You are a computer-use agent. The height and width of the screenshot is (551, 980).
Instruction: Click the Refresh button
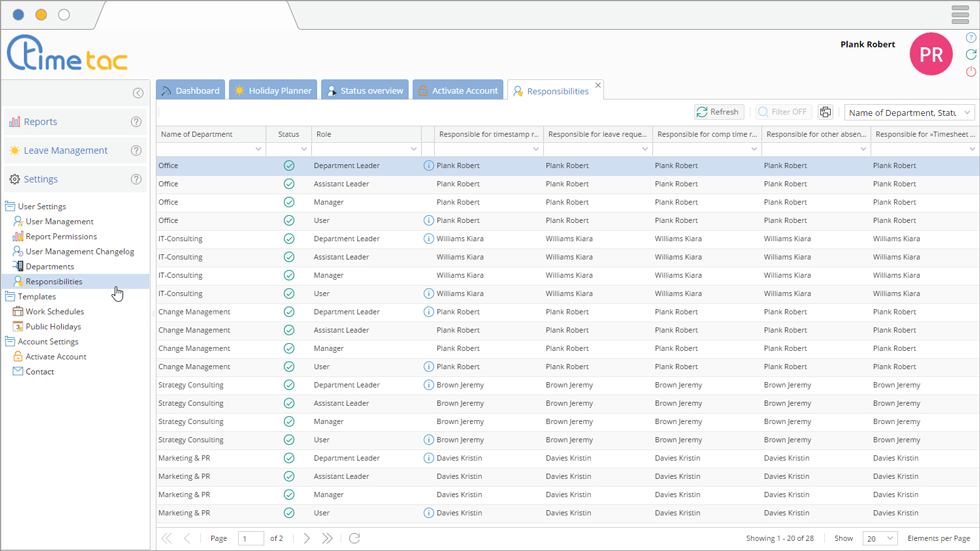click(x=718, y=112)
